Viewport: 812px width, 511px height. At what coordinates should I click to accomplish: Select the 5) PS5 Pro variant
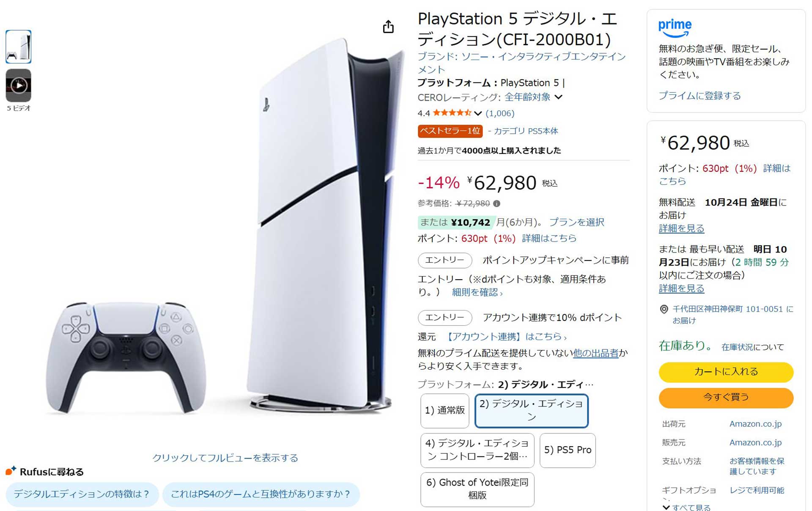point(568,450)
